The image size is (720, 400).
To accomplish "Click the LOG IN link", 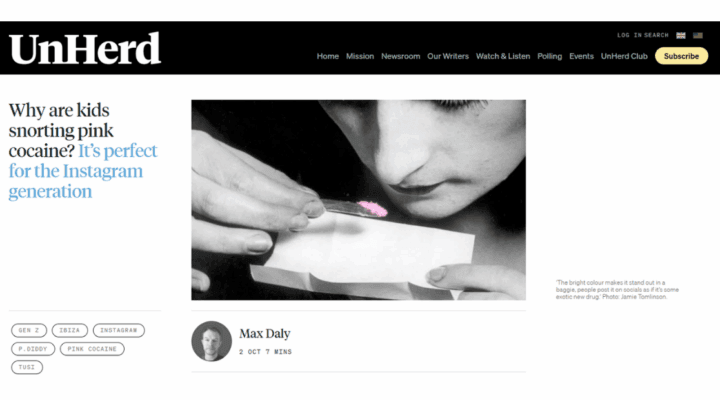I will click(629, 35).
